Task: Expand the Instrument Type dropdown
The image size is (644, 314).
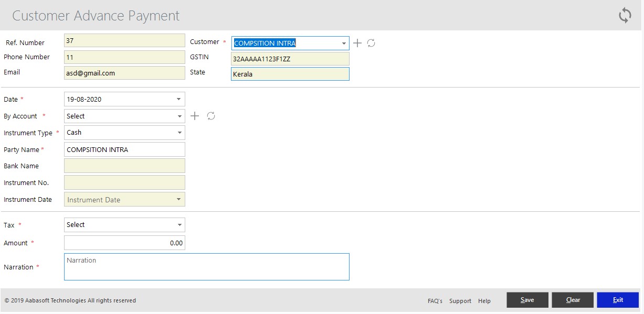Action: (x=178, y=133)
